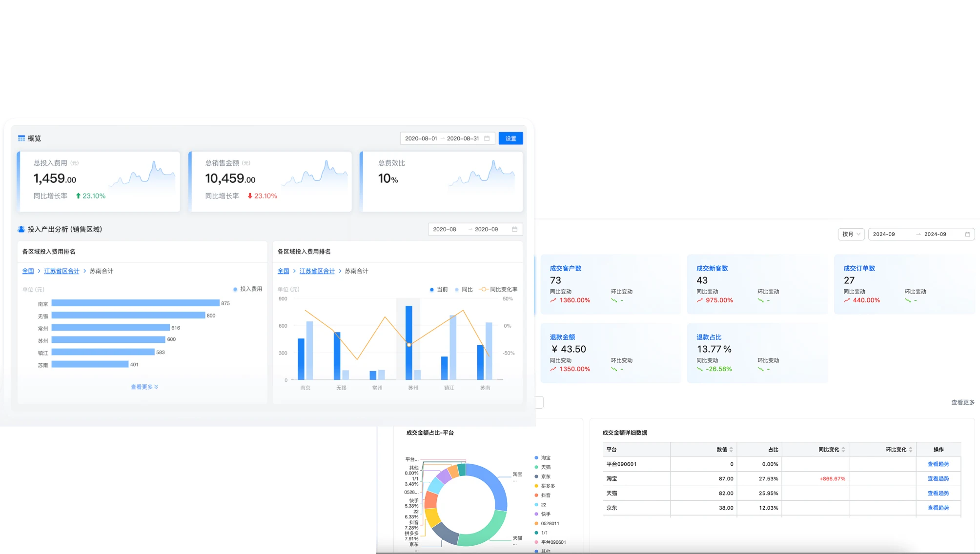Sort table by 同比变化 column
The image size is (980, 554).
tap(843, 450)
